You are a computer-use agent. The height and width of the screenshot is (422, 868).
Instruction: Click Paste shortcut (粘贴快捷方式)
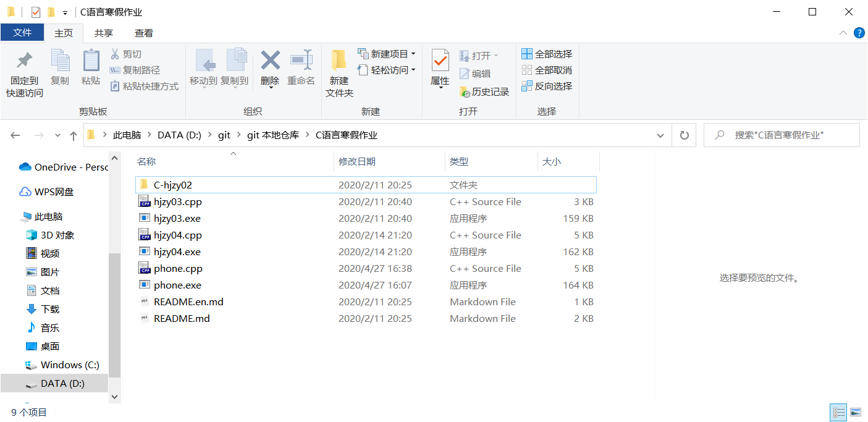(145, 87)
